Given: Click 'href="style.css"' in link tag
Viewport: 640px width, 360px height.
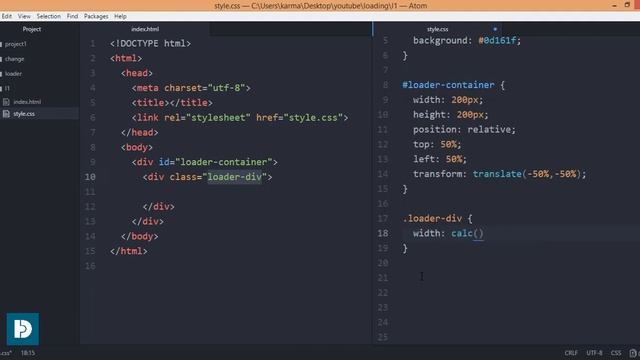Looking at the screenshot, I should 300,118.
